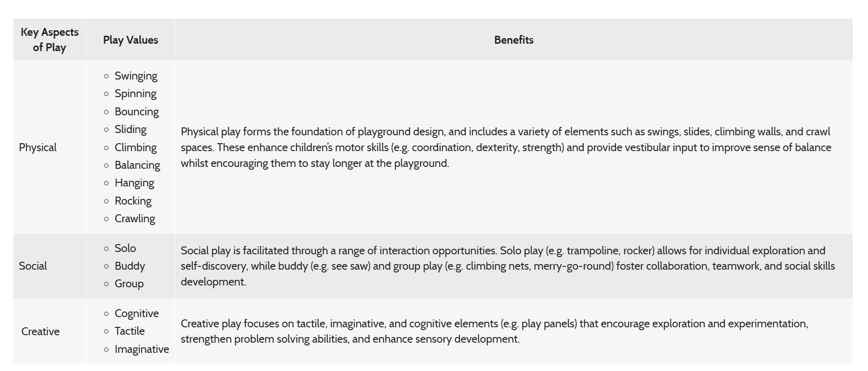Click the Spinning list item
868x371 pixels.
[x=135, y=93]
